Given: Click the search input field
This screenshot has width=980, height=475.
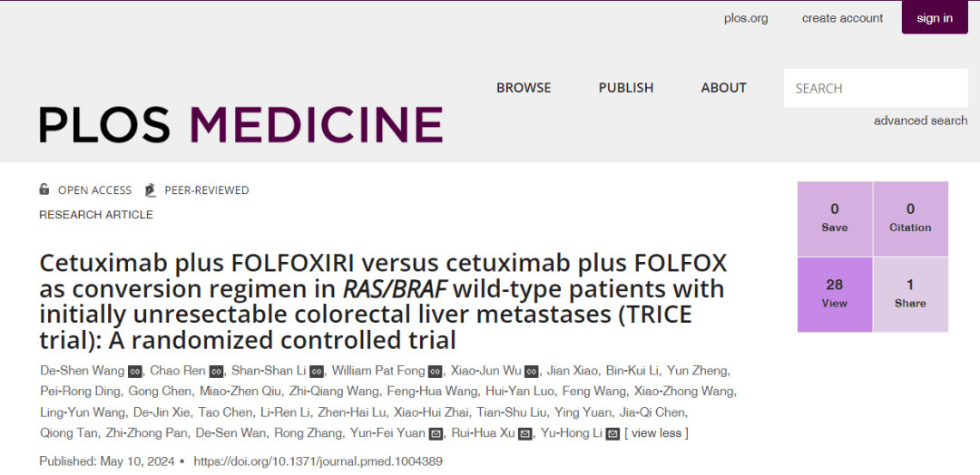Looking at the screenshot, I should (875, 88).
